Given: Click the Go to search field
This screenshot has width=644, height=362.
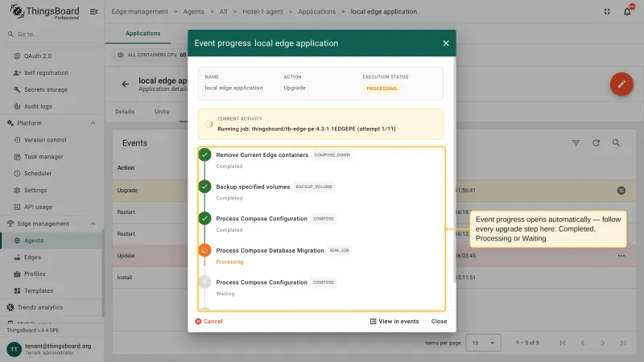Looking at the screenshot, I should (x=52, y=35).
